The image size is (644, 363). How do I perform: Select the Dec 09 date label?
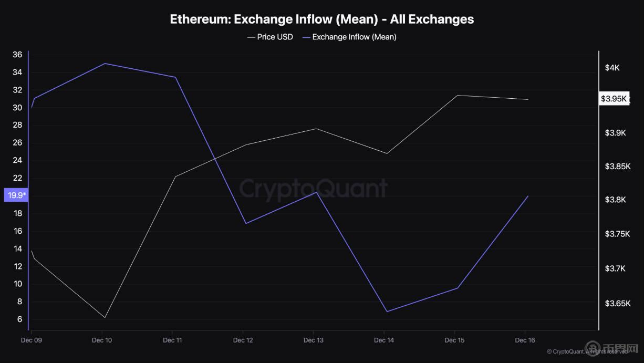point(31,340)
